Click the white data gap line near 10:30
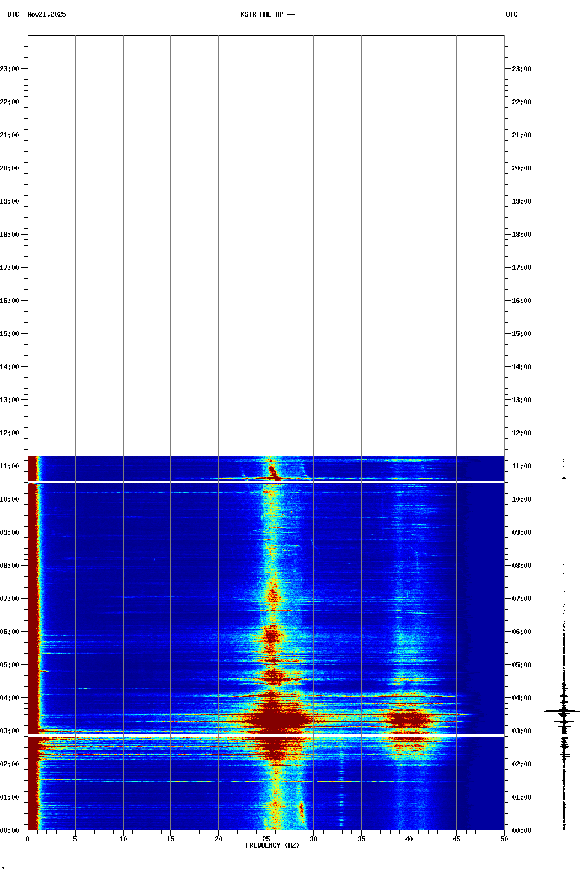588x874 pixels. [266, 482]
